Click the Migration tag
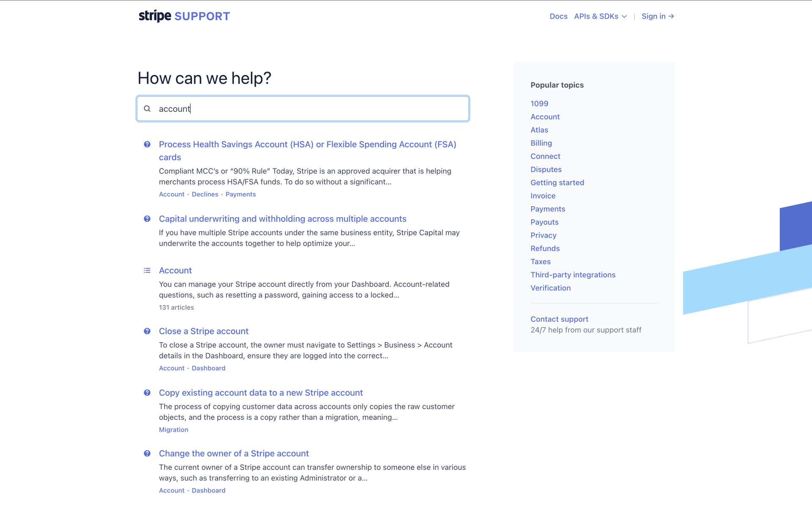 pyautogui.click(x=173, y=430)
